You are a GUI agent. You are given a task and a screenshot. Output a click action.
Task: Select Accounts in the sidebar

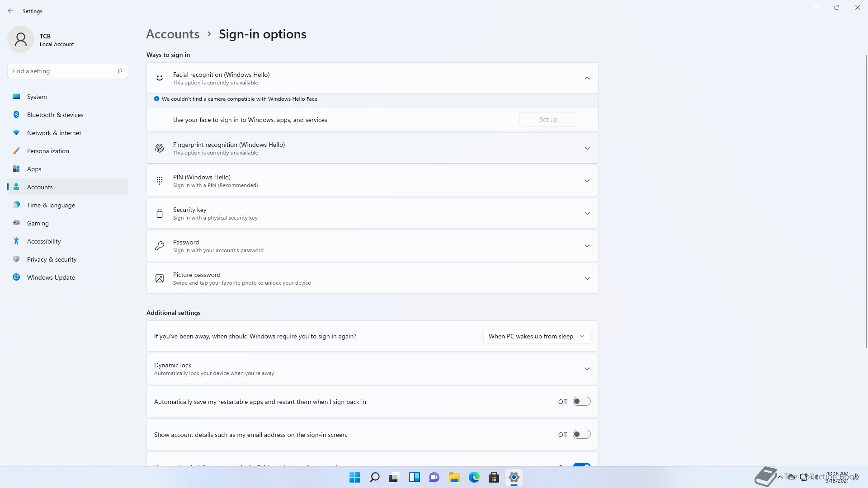point(68,187)
